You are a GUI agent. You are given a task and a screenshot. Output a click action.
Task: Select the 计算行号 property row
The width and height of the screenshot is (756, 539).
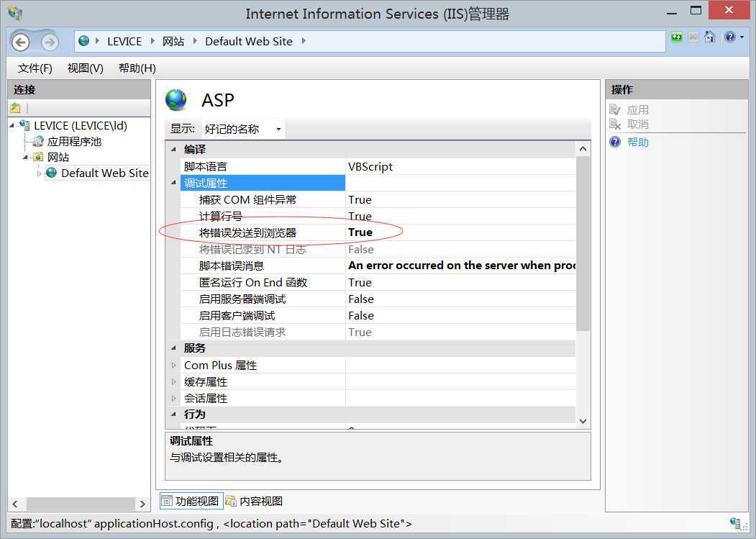click(378, 216)
